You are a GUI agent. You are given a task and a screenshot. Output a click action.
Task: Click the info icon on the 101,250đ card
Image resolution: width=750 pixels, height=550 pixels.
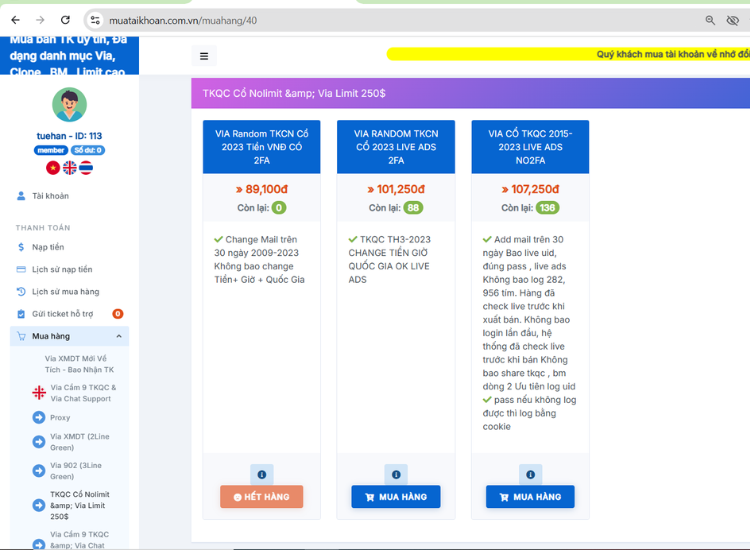tap(396, 474)
